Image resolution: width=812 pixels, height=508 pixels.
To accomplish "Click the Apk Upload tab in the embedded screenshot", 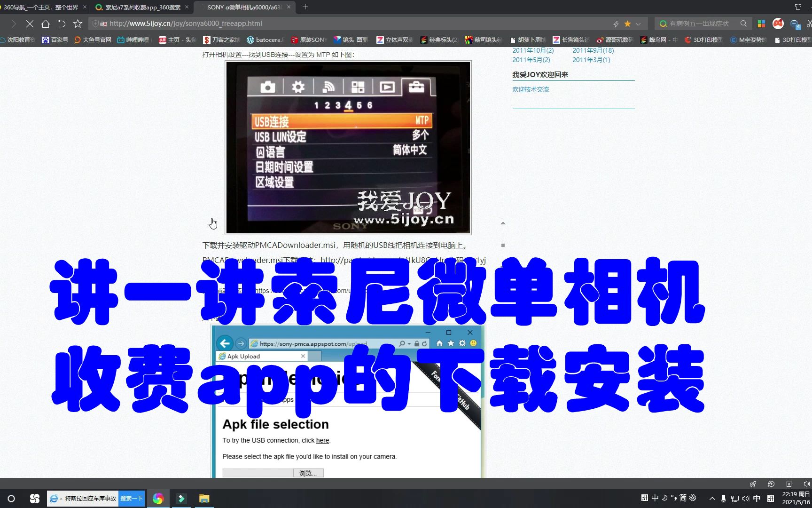I will pyautogui.click(x=262, y=356).
